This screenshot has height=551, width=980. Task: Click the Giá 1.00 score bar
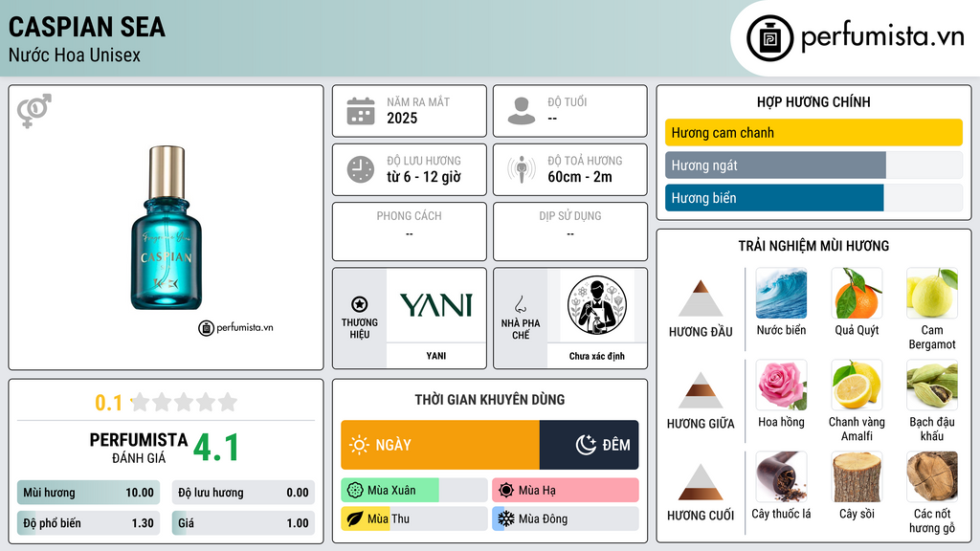click(x=243, y=523)
